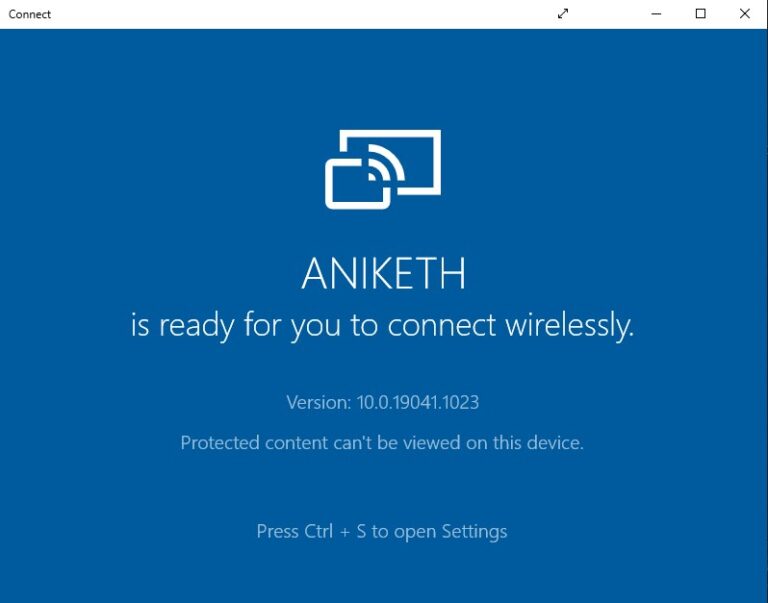Screen dimensions: 768x603
Task: Maximize the Connect window
Action: point(701,14)
